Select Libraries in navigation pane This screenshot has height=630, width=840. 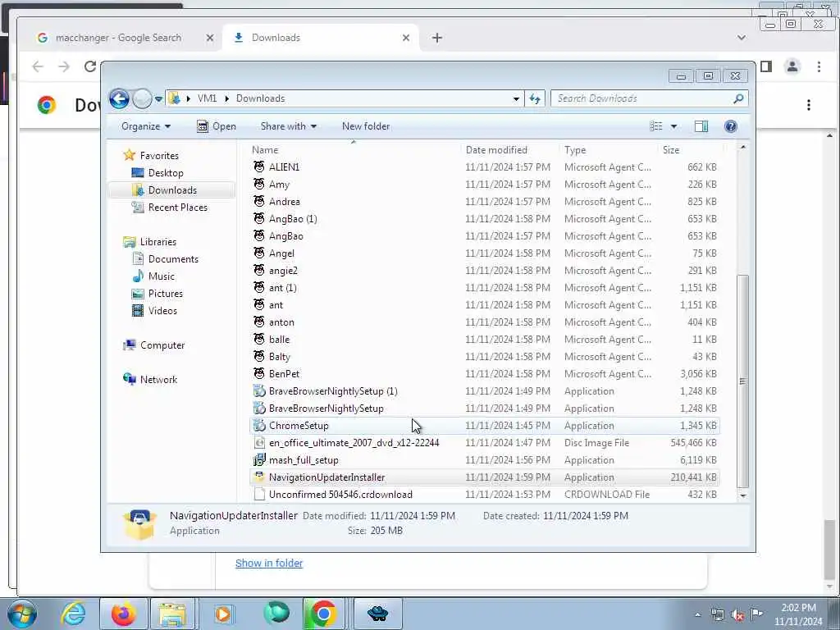pos(158,242)
